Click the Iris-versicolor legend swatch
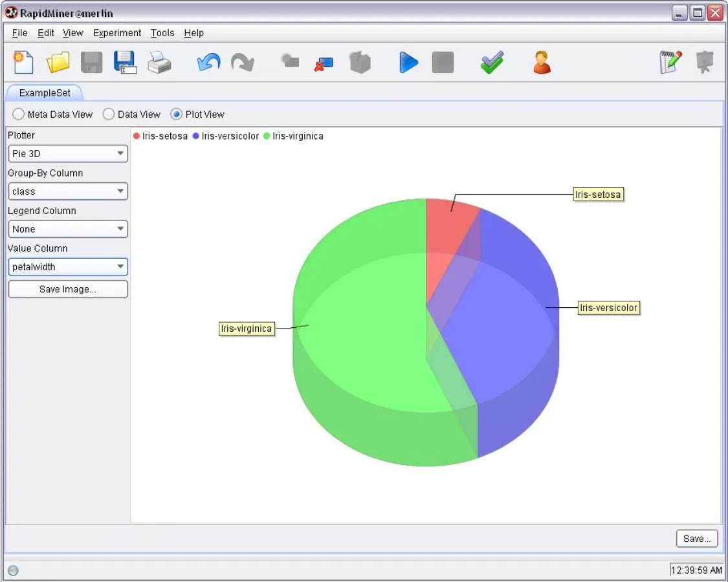728x582 pixels. point(197,136)
